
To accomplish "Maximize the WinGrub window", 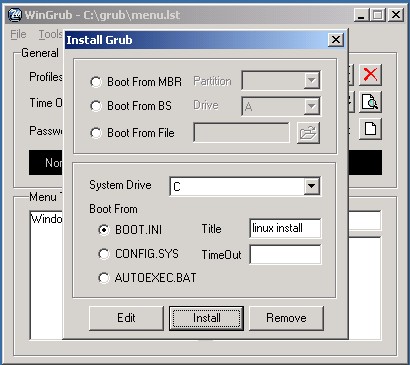I will coord(378,15).
